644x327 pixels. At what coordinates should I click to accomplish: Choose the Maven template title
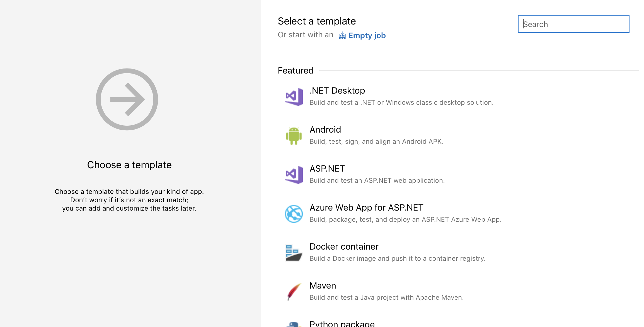click(x=323, y=285)
